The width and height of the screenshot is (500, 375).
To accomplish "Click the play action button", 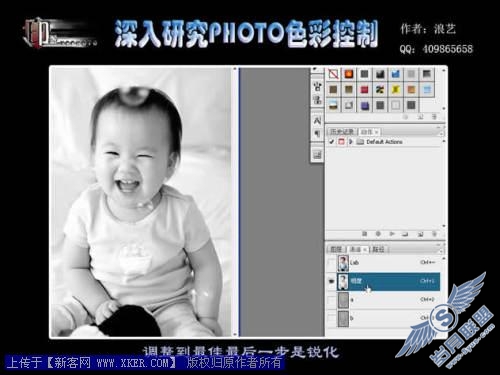I will tap(392, 234).
